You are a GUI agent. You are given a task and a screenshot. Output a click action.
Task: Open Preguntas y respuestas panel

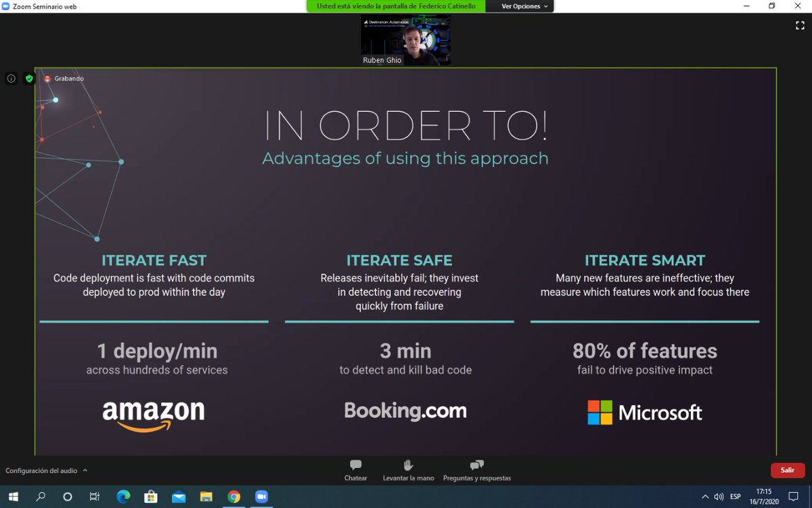(477, 470)
